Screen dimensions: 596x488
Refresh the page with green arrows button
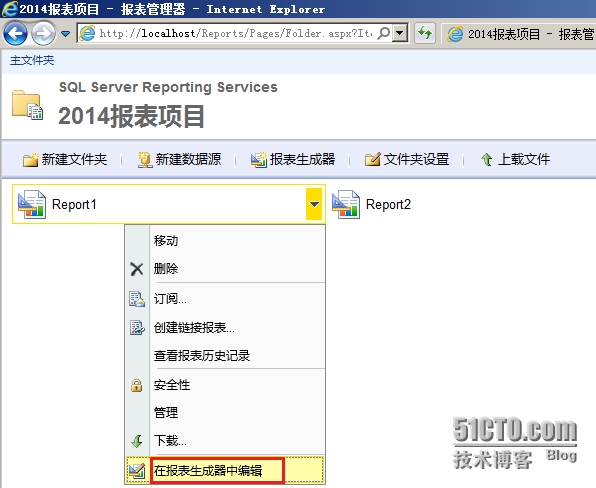coord(425,33)
